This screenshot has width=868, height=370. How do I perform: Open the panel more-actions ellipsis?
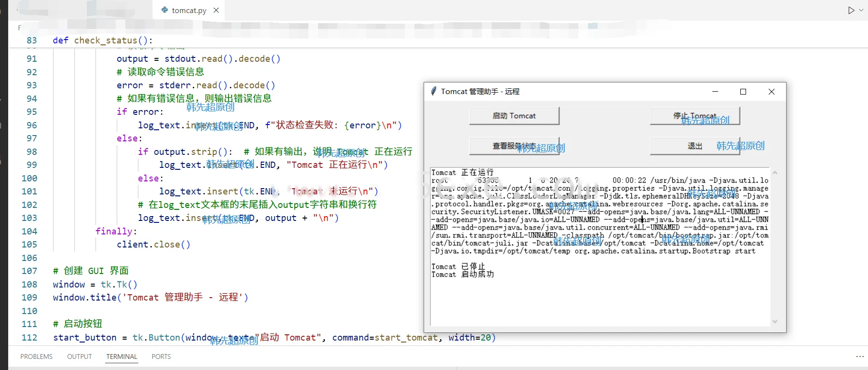860,356
